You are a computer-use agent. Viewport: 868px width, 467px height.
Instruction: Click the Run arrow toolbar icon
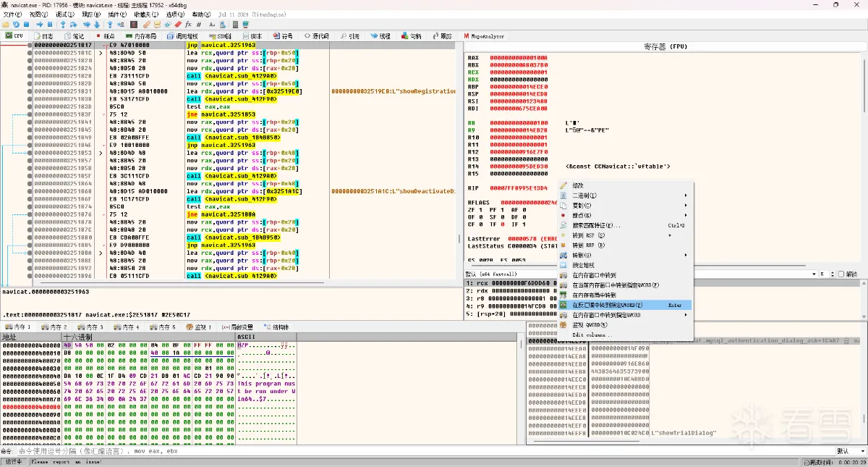point(39,24)
